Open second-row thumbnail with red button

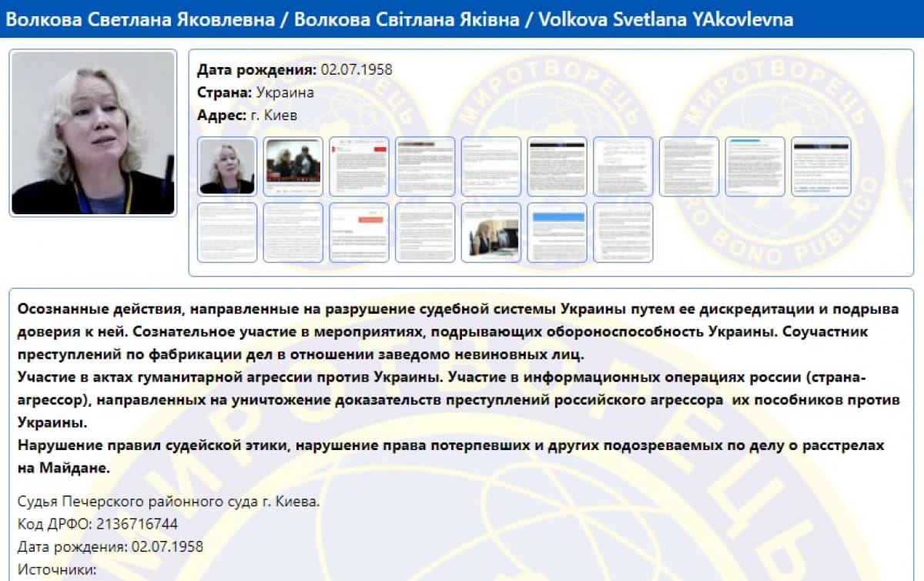[360, 233]
